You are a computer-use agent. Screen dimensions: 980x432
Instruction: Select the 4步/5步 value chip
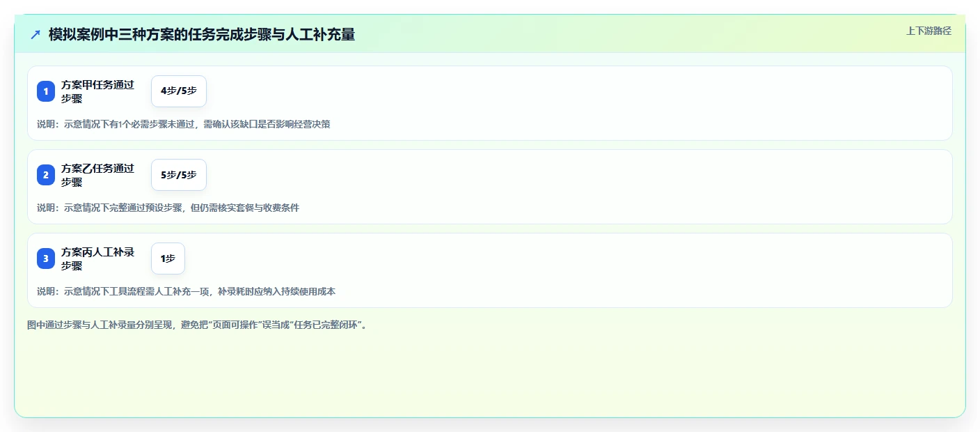(x=179, y=91)
